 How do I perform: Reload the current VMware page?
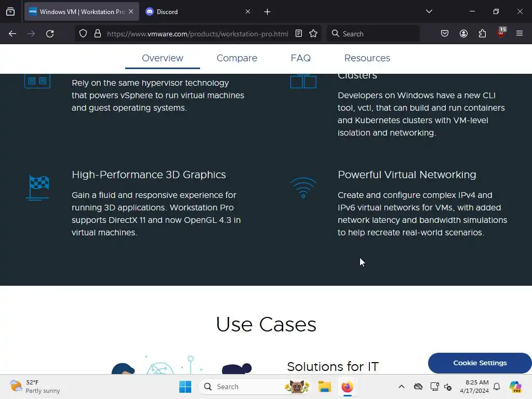click(50, 34)
